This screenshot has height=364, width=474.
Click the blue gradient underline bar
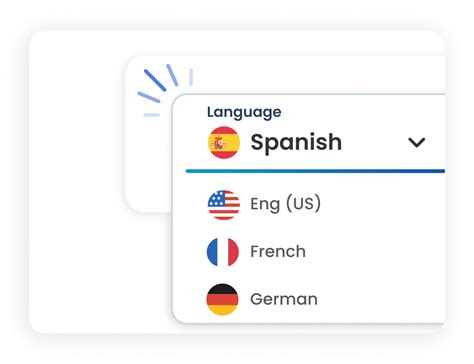point(315,171)
